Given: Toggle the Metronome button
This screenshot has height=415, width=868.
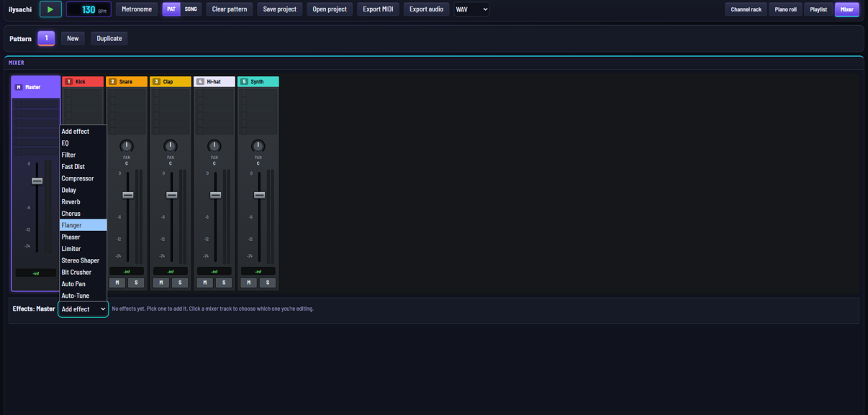Looking at the screenshot, I should click(x=137, y=9).
